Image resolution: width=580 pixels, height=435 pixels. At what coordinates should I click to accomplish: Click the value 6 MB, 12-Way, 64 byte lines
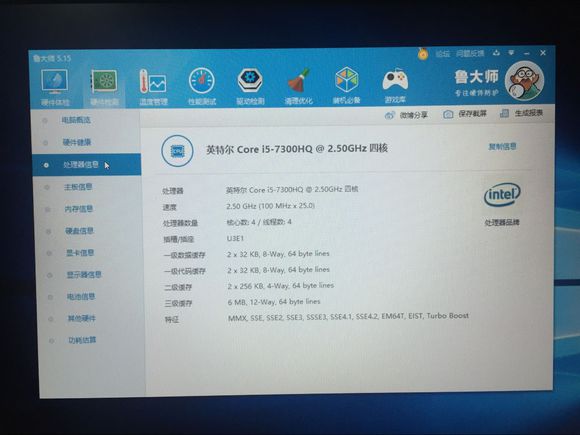[x=274, y=302]
